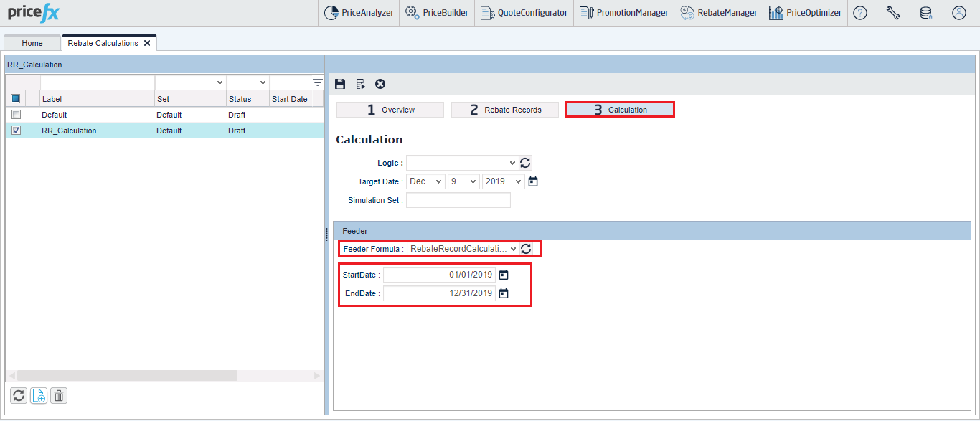Click the Cancel X circle icon
This screenshot has width=980, height=421.
click(x=380, y=84)
